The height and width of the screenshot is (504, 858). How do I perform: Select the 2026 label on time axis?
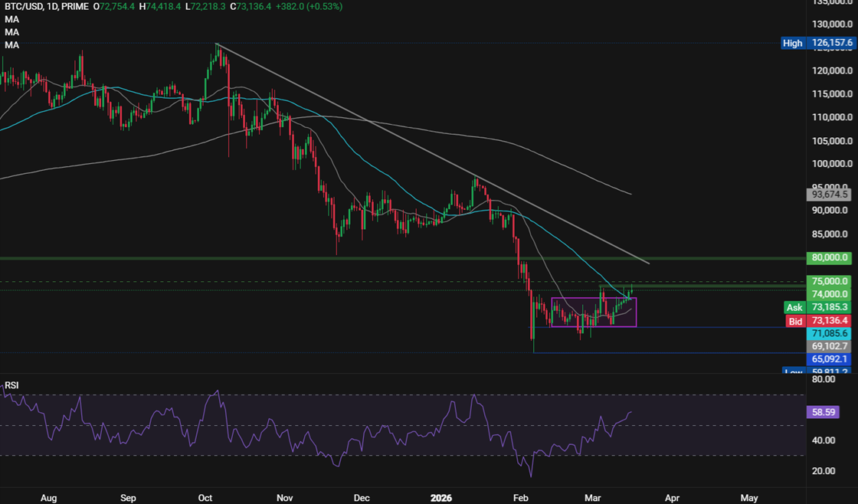[440, 497]
